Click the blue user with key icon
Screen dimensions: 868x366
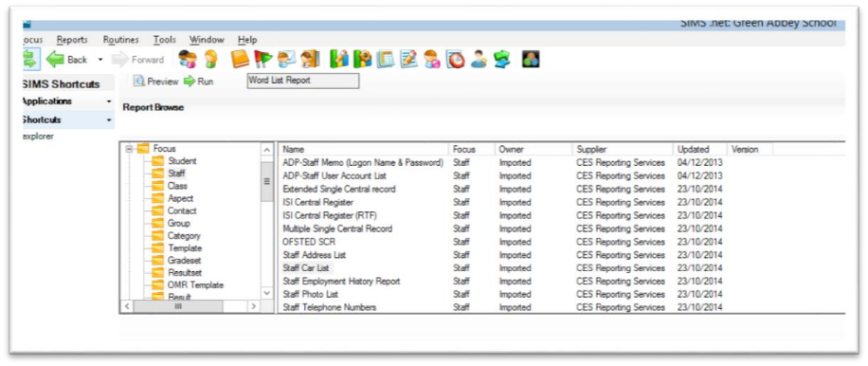tap(479, 59)
